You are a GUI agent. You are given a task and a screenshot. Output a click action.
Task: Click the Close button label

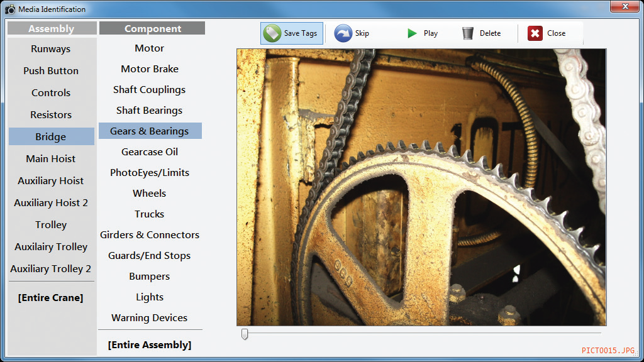556,33
